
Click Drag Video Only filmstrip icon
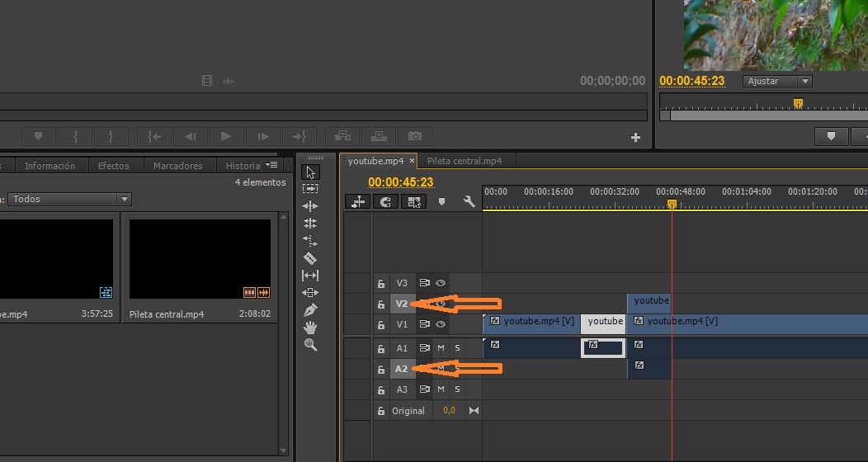(207, 82)
